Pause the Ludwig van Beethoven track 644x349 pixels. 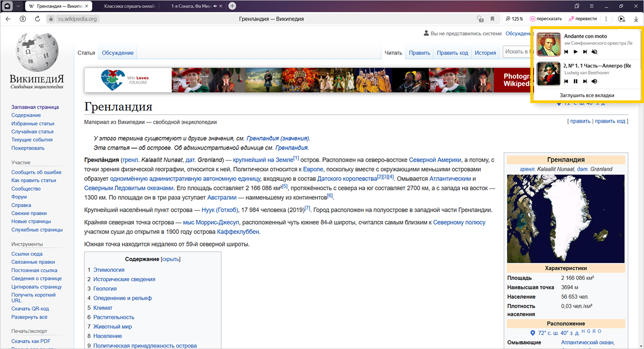point(575,81)
